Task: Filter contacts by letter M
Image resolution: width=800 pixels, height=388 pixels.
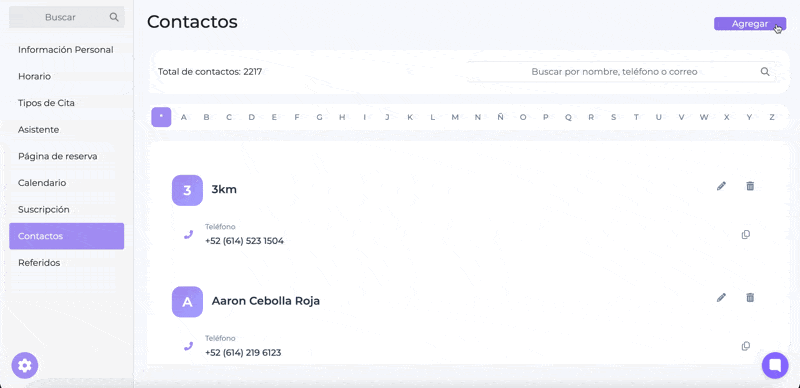Action: [455, 117]
